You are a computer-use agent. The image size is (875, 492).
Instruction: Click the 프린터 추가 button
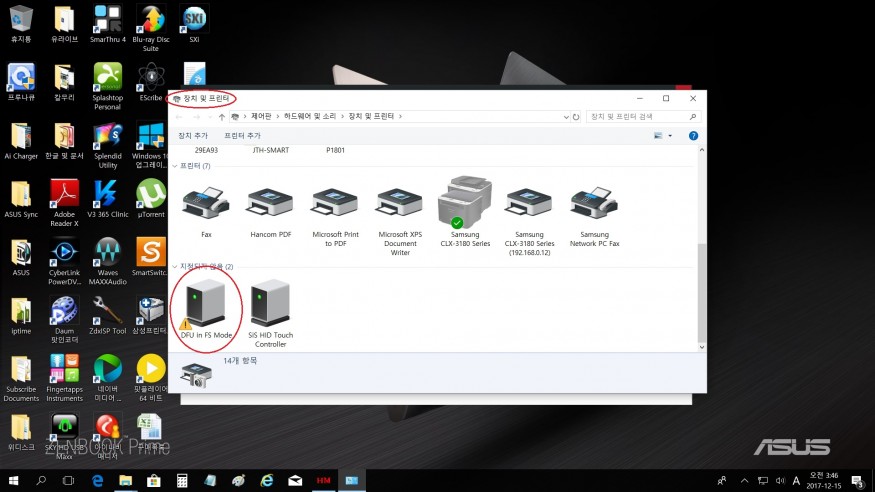[x=242, y=136]
